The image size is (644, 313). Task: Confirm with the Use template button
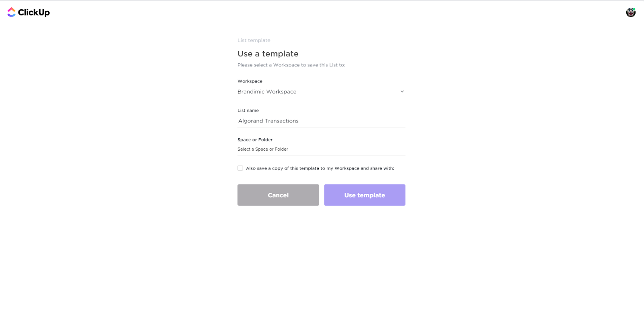365,195
